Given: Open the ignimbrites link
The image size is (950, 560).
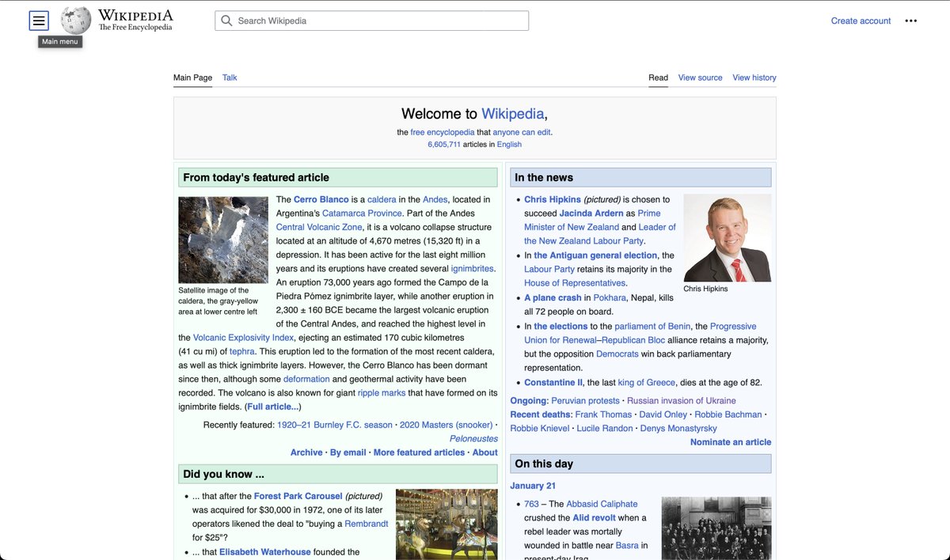Looking at the screenshot, I should 473,269.
